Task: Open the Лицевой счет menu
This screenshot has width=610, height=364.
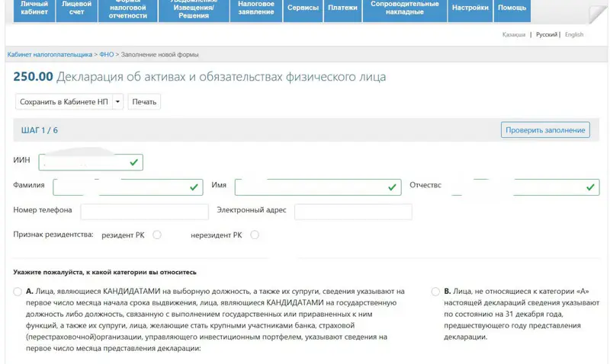Action: 76,9
